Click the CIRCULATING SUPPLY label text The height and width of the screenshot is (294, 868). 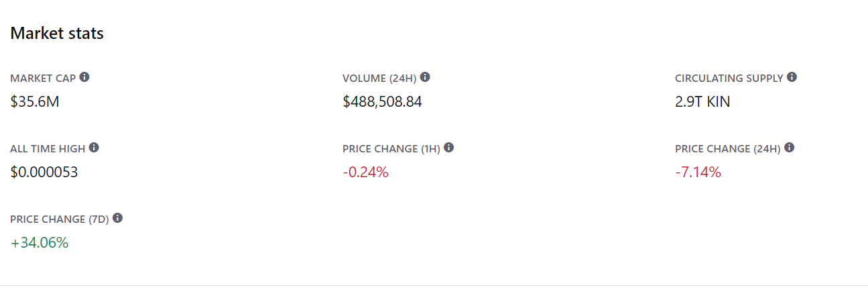tap(729, 79)
